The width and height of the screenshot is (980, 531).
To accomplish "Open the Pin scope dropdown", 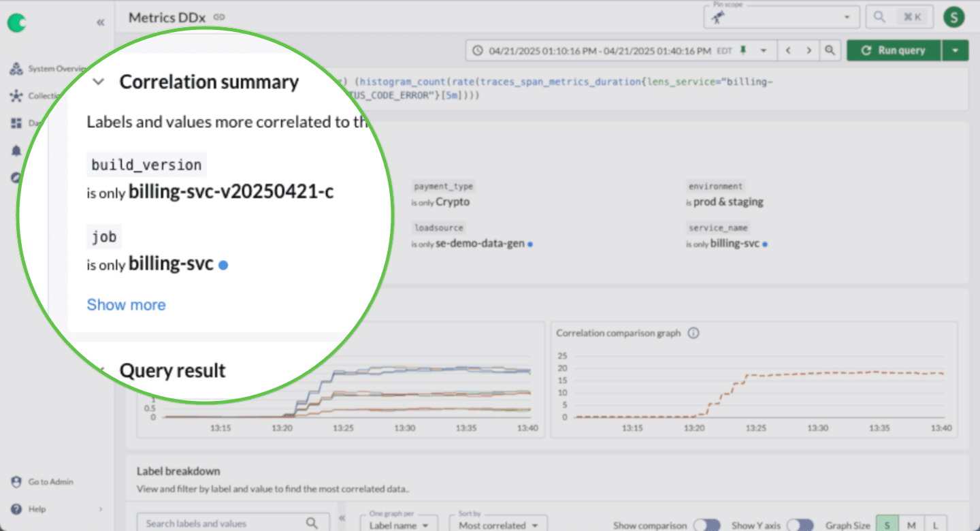I will click(781, 18).
